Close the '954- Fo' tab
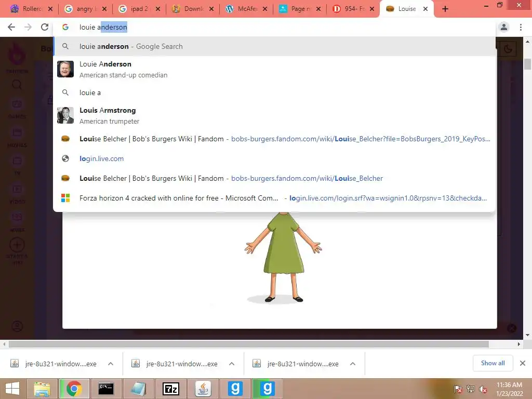 coord(372,9)
